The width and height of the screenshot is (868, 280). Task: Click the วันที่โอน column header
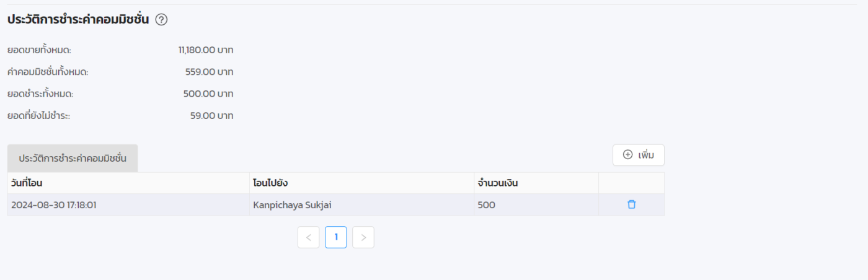[27, 183]
